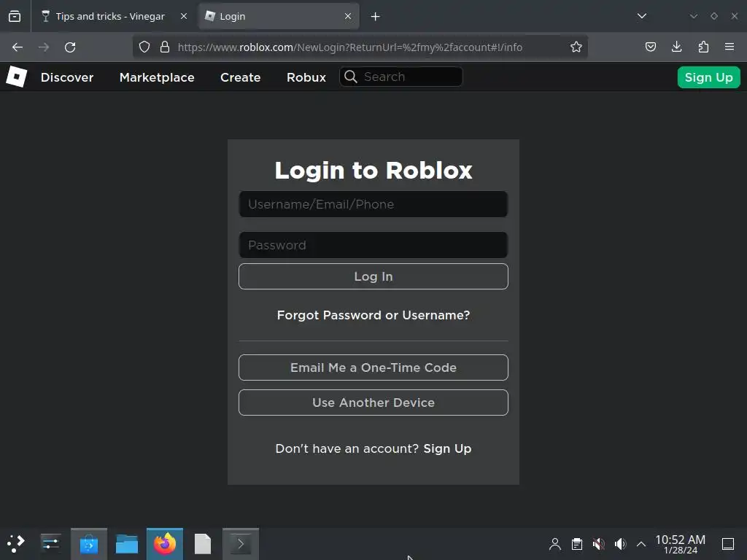Go forward one page
Screen dimensions: 747x560
click(44, 47)
